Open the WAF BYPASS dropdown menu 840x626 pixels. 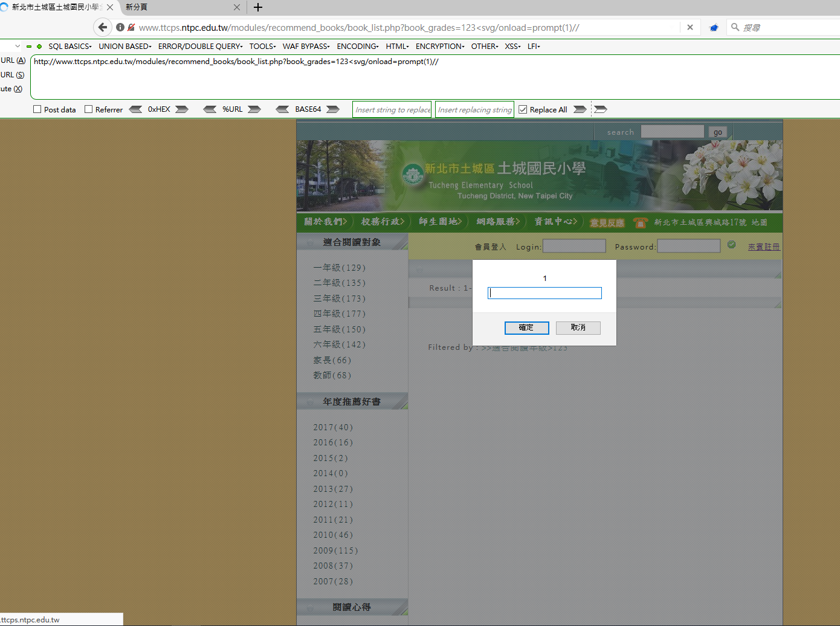click(306, 47)
